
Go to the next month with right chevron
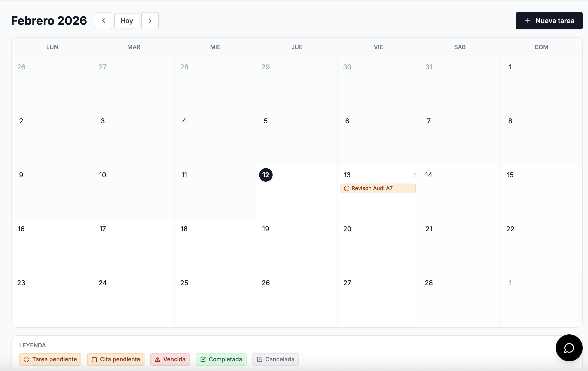(150, 21)
